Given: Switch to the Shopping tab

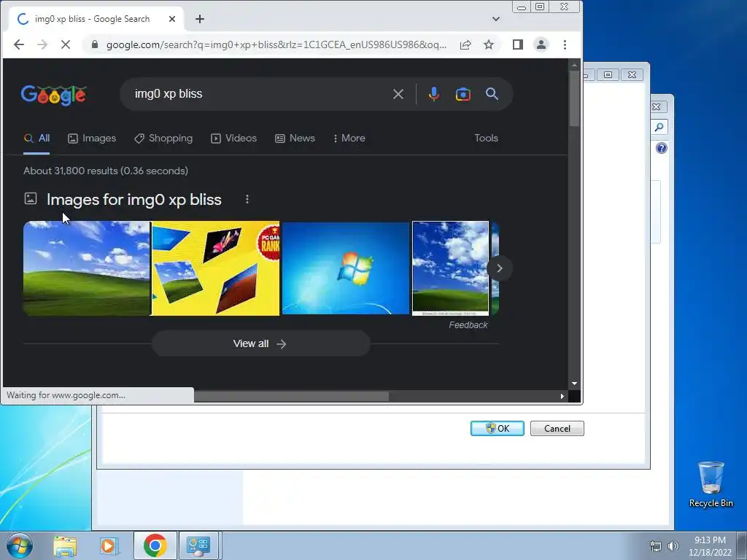Looking at the screenshot, I should (163, 138).
